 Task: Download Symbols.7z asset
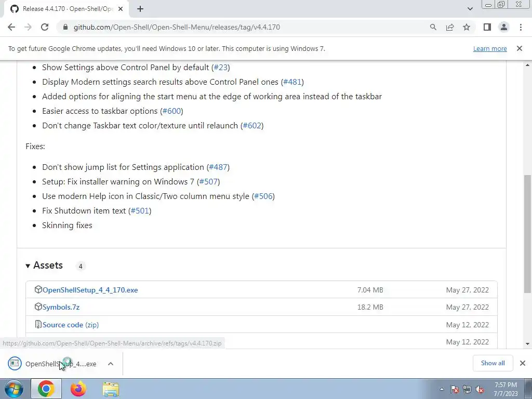[61, 307]
